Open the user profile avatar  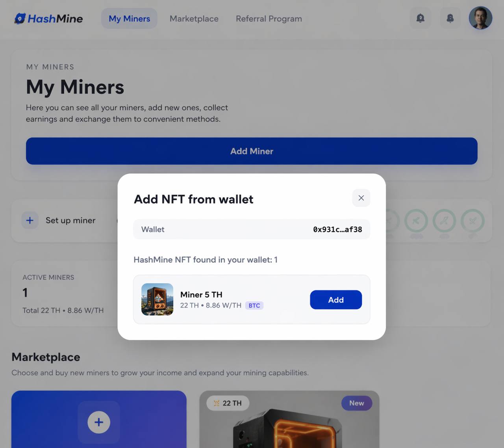pyautogui.click(x=480, y=18)
